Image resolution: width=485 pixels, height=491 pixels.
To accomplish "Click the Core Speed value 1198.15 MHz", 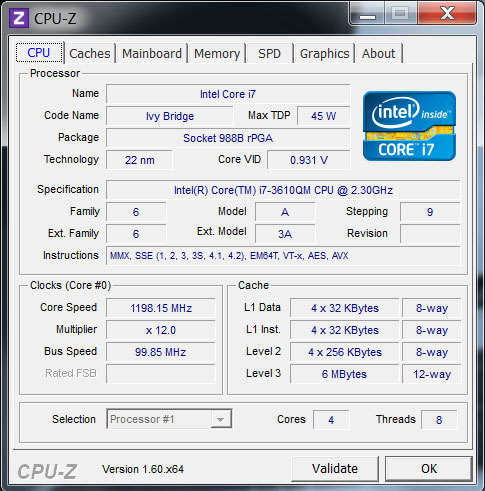I will tap(161, 308).
